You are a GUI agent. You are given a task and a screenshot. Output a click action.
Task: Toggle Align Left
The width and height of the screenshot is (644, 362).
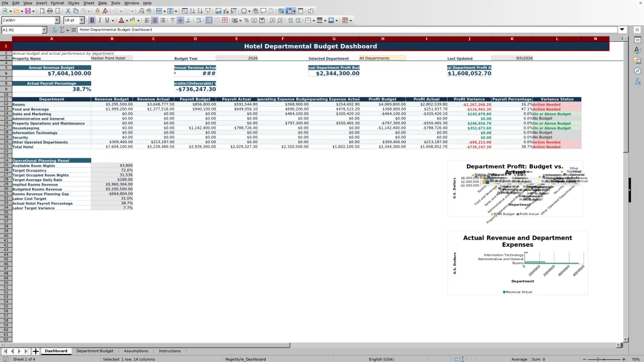coord(147,20)
